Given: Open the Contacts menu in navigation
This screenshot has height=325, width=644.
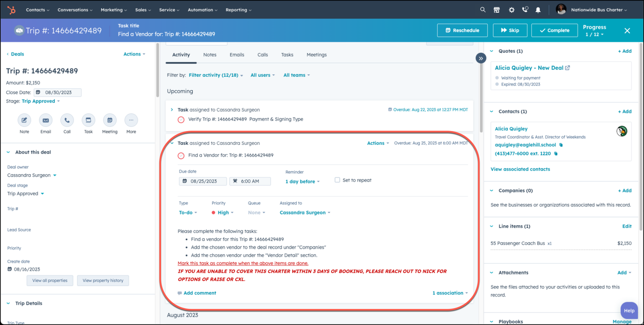Looking at the screenshot, I should [x=37, y=10].
